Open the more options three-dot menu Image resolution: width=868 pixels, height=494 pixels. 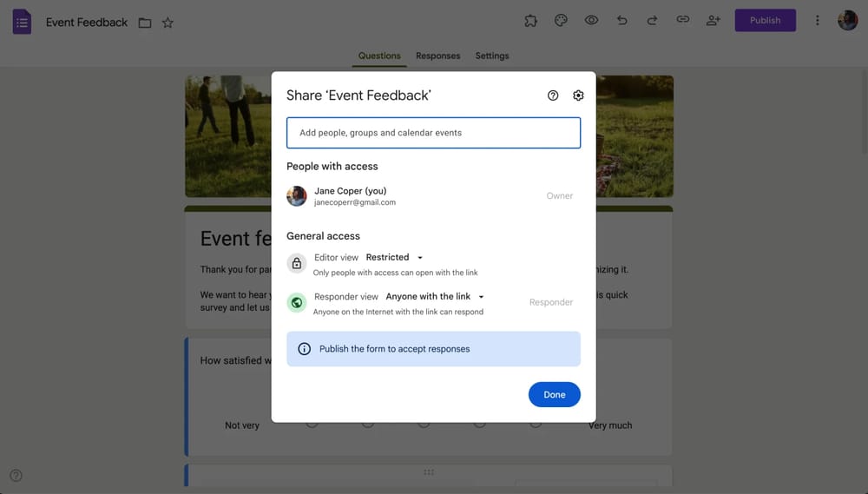tap(817, 21)
